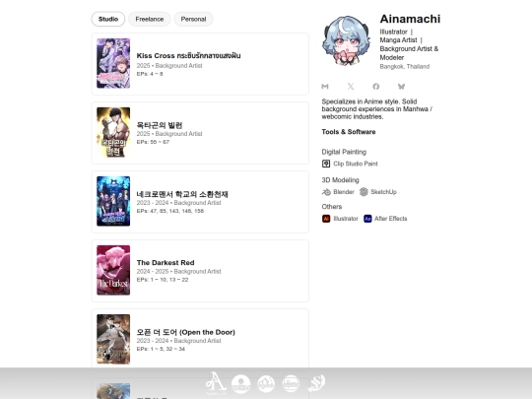Screen dimensions: 532x399
Task: Click the Adobe Illustrator Ai icon
Action: (326, 219)
